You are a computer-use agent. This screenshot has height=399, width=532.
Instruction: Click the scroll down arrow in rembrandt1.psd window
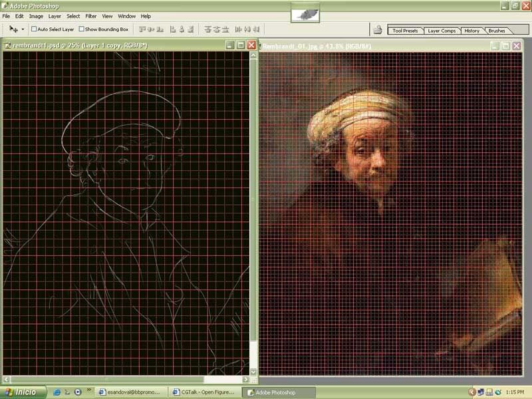(253, 370)
